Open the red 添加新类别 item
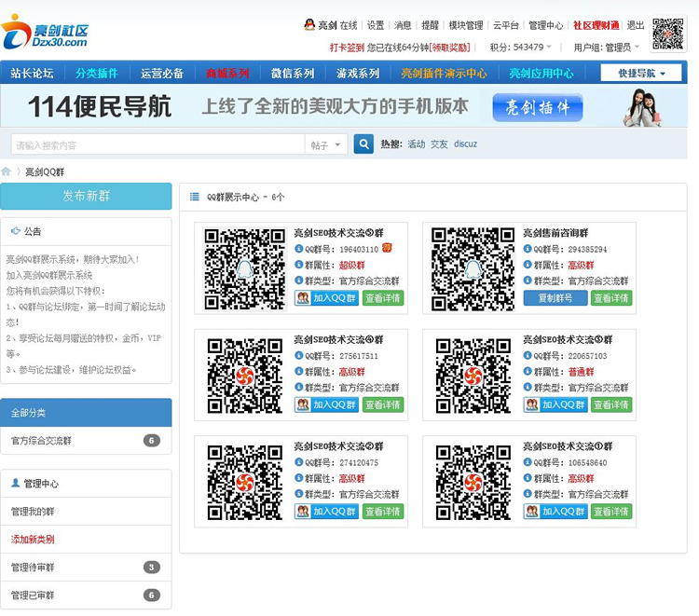Viewport: 699px width, 616px height. (x=86, y=540)
